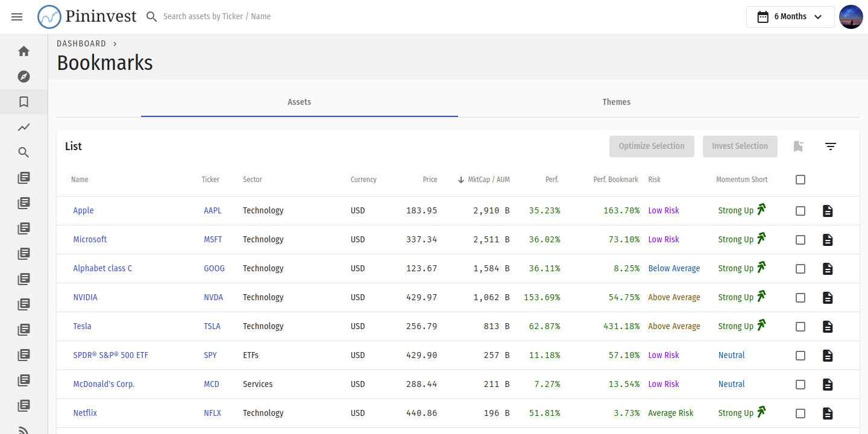The height and width of the screenshot is (434, 868).
Task: Sort by the Momentum Short column header
Action: [x=742, y=180]
